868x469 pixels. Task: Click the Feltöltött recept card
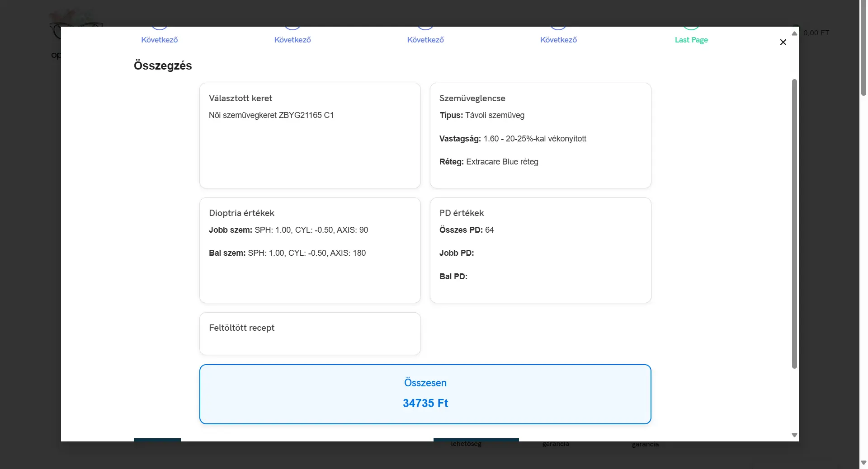pyautogui.click(x=310, y=333)
